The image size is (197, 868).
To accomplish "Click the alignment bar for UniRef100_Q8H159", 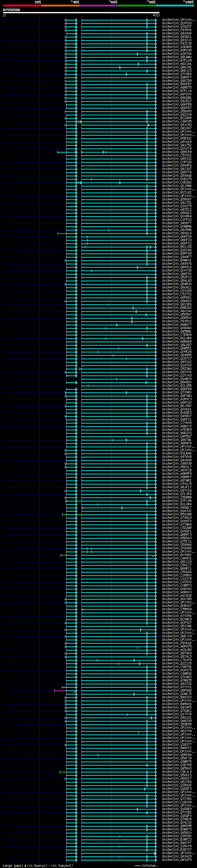I will coord(107,152).
